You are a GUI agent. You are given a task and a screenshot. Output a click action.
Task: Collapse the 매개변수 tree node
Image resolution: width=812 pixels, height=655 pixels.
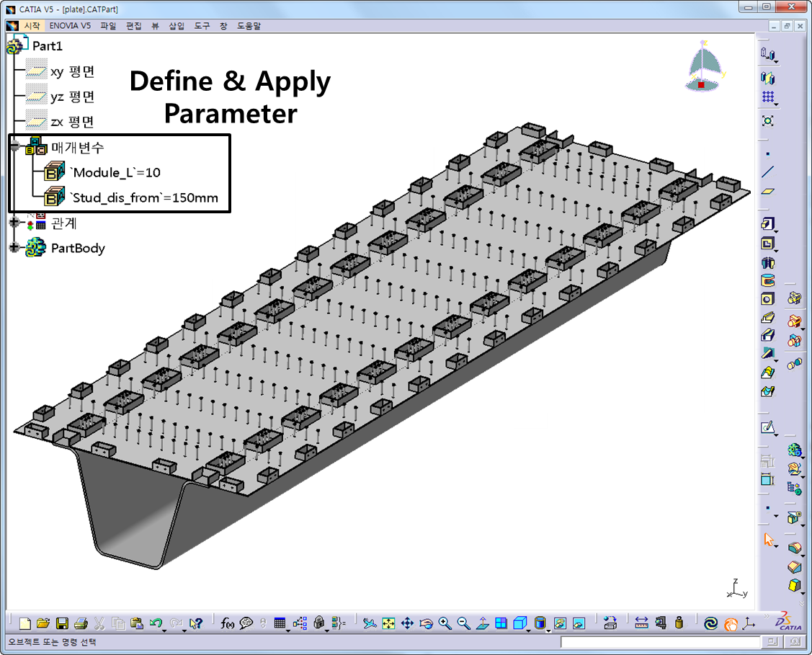(x=14, y=146)
